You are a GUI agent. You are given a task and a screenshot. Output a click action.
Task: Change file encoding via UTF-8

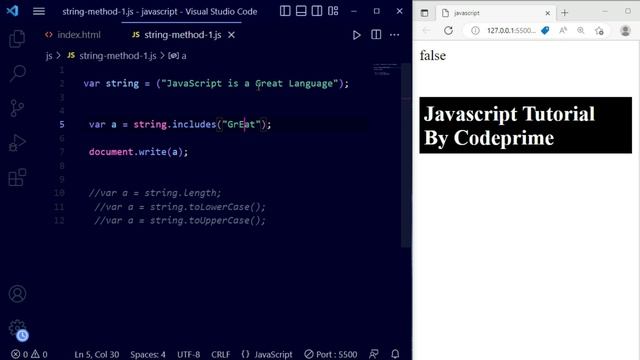point(189,354)
